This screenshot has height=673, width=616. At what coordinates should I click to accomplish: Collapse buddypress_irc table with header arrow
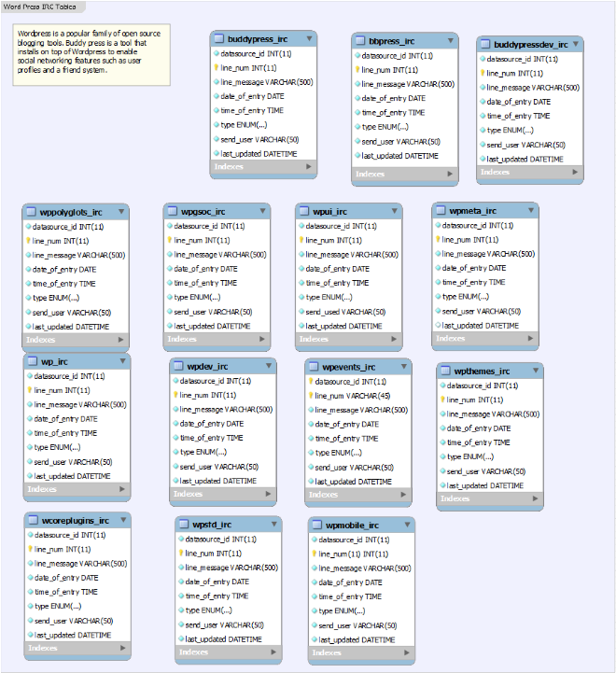(309, 38)
